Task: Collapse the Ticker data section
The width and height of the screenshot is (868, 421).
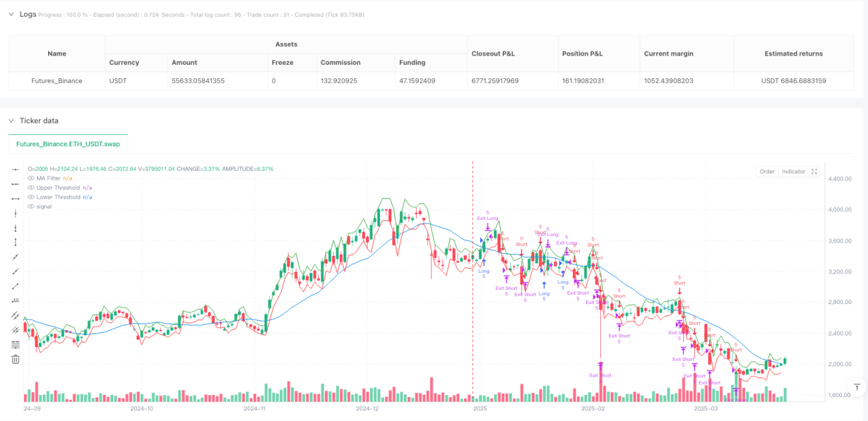Action: 11,121
